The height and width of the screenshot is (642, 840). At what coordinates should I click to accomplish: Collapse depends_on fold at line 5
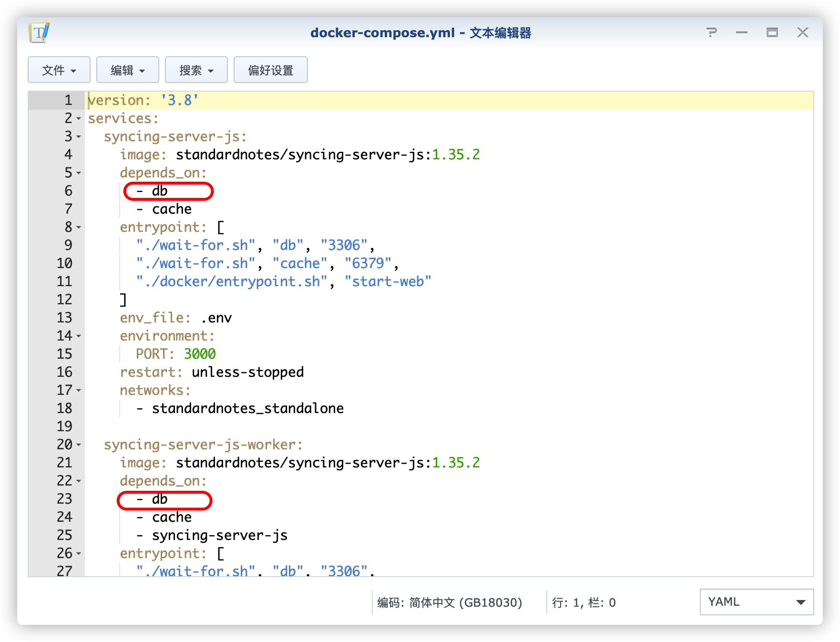click(79, 173)
